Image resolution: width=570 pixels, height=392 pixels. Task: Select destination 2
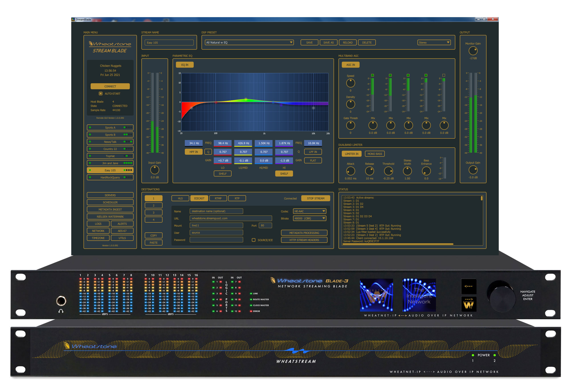(x=154, y=206)
